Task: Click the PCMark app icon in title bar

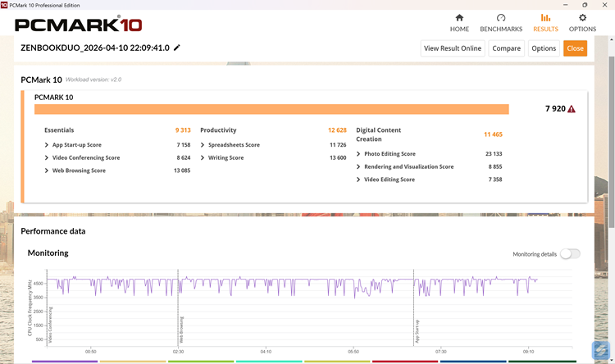Action: (x=4, y=5)
